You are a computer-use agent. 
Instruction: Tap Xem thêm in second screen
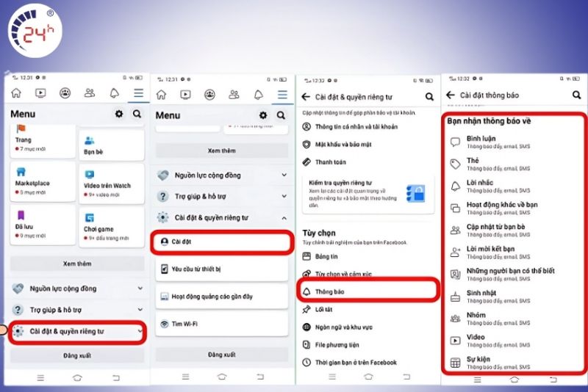point(222,150)
